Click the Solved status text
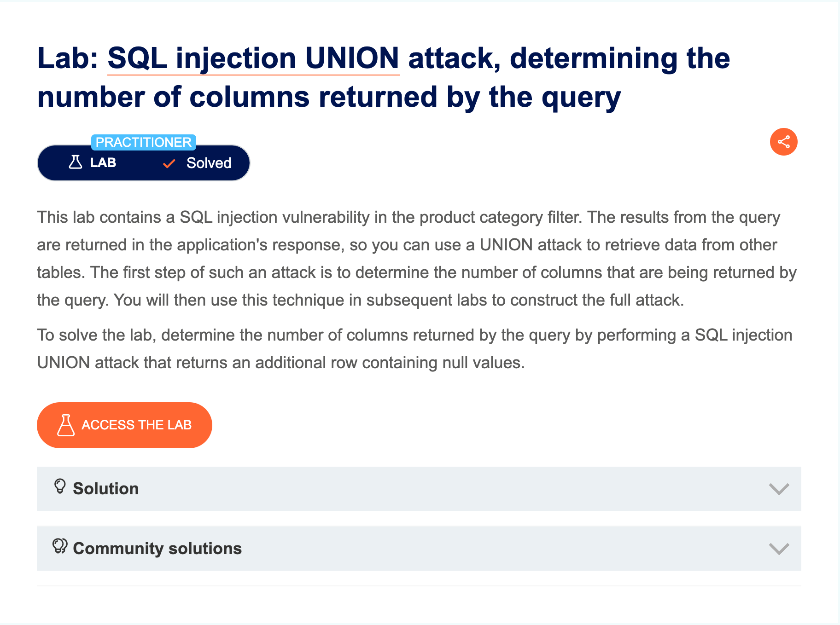This screenshot has height=625, width=840. coord(209,163)
